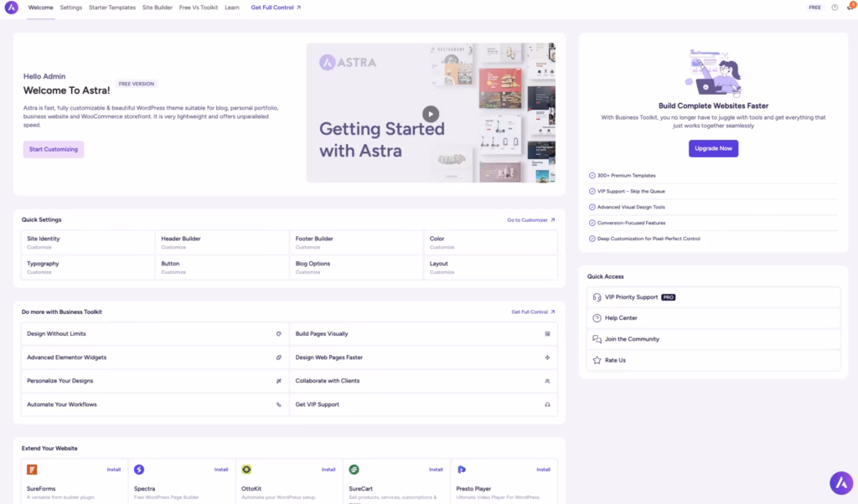The height and width of the screenshot is (504, 858).
Task: Click the Help Center question icon
Action: (597, 318)
